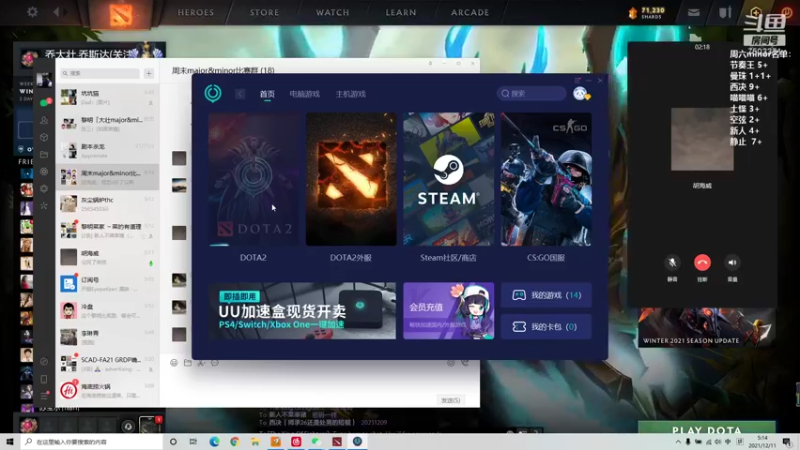Show hidden system tray icons chevron

click(x=678, y=442)
